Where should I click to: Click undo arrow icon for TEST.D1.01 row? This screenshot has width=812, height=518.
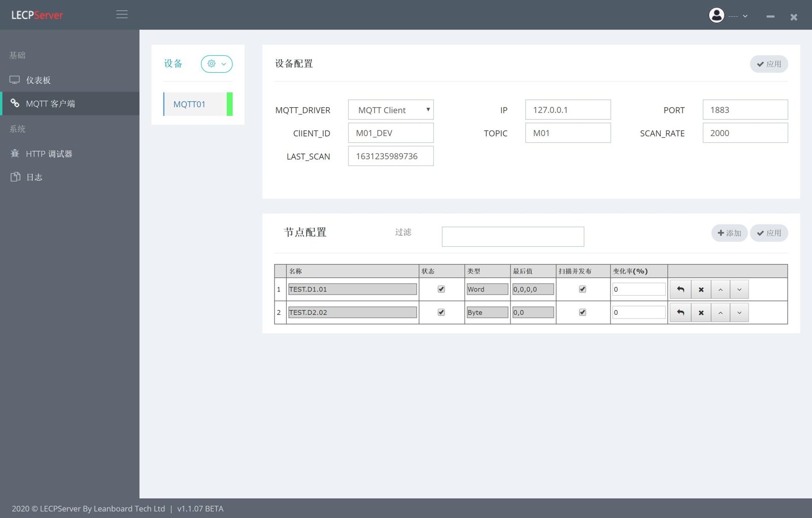tap(681, 289)
